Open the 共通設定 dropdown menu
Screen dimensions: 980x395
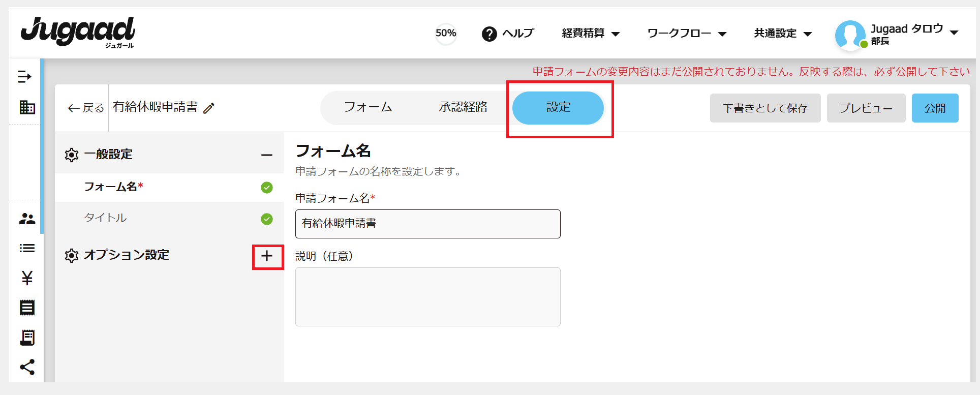pos(783,34)
